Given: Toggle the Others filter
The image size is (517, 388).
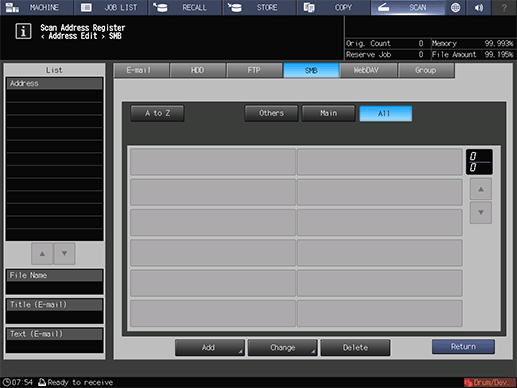Looking at the screenshot, I should coord(271,113).
